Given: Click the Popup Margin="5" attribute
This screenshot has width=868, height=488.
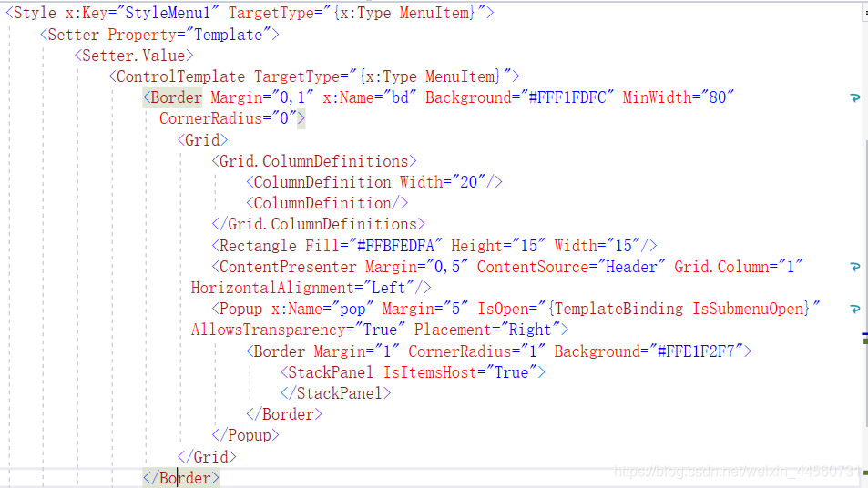Looking at the screenshot, I should [425, 310].
